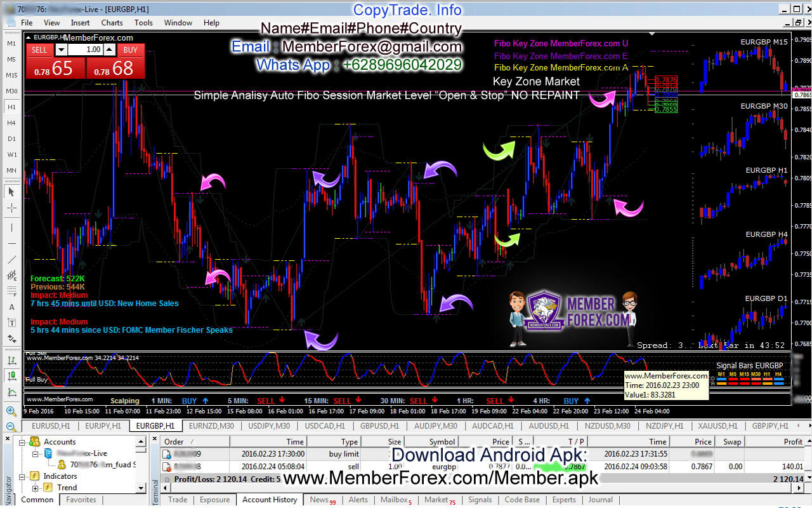The width and height of the screenshot is (812, 508).
Task: Open the Window menu
Action: 178,22
